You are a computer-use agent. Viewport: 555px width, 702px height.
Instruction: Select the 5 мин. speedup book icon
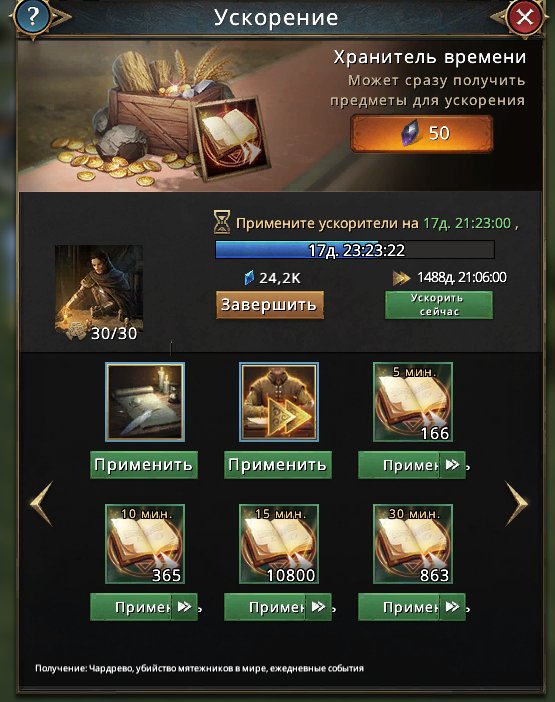(413, 402)
